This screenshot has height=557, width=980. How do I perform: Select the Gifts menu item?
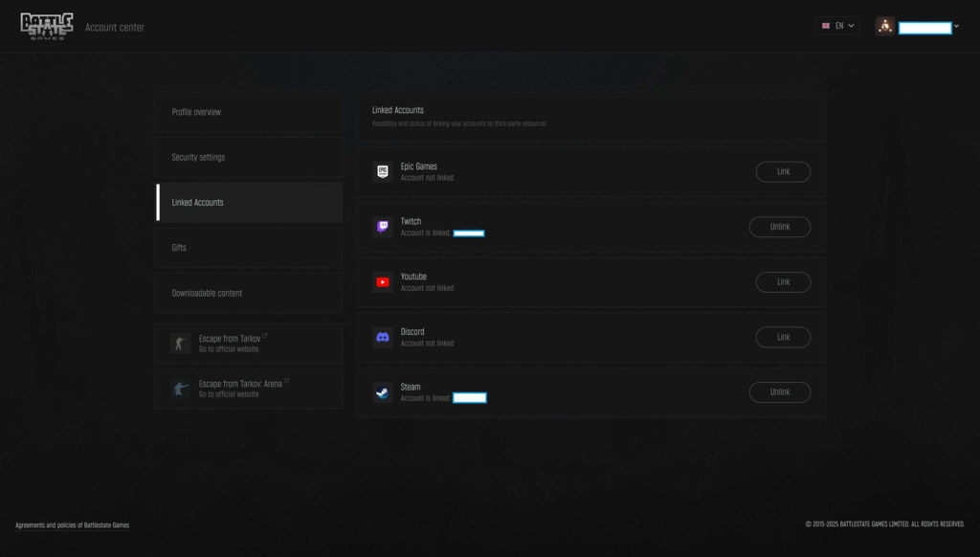tap(249, 248)
